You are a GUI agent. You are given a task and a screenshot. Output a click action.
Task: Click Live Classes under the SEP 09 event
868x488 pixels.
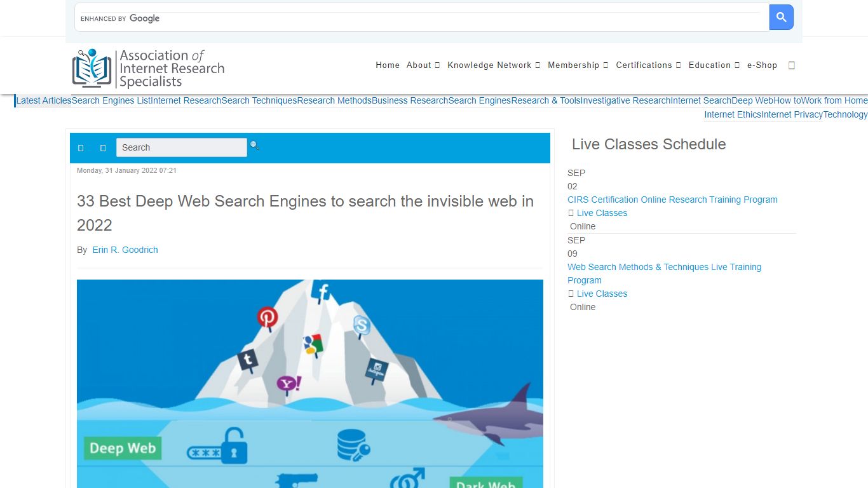coord(602,294)
